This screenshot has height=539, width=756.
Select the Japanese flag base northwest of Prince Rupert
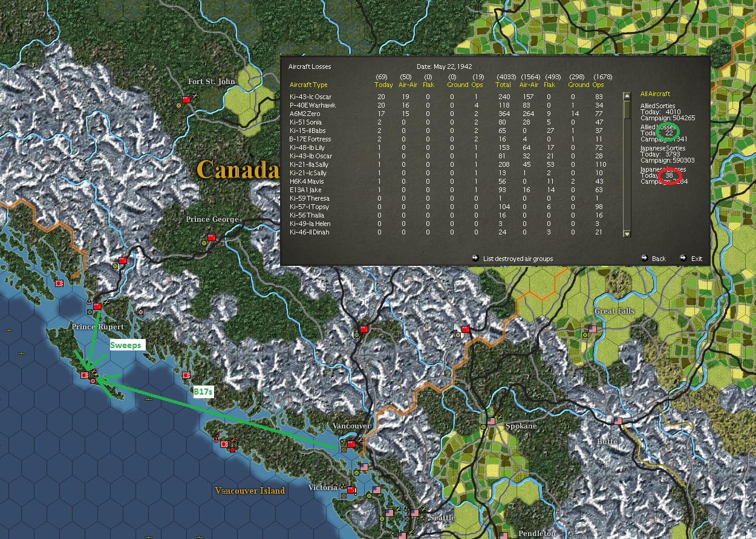click(60, 283)
